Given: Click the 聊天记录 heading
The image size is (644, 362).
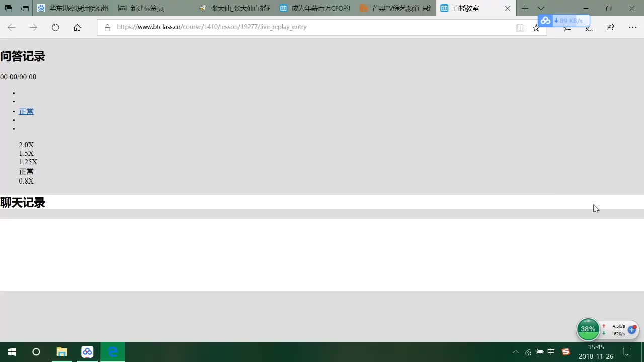Looking at the screenshot, I should tap(23, 202).
